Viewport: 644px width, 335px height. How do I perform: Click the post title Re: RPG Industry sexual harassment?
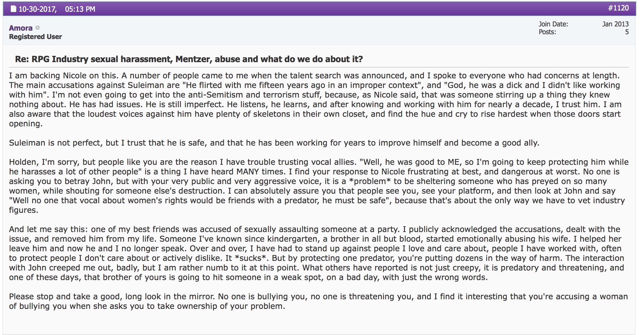(x=189, y=59)
